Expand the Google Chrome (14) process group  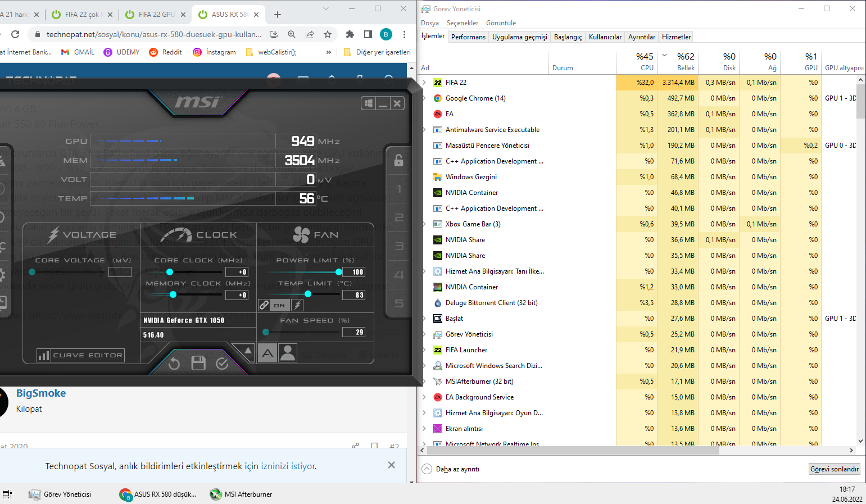(424, 98)
